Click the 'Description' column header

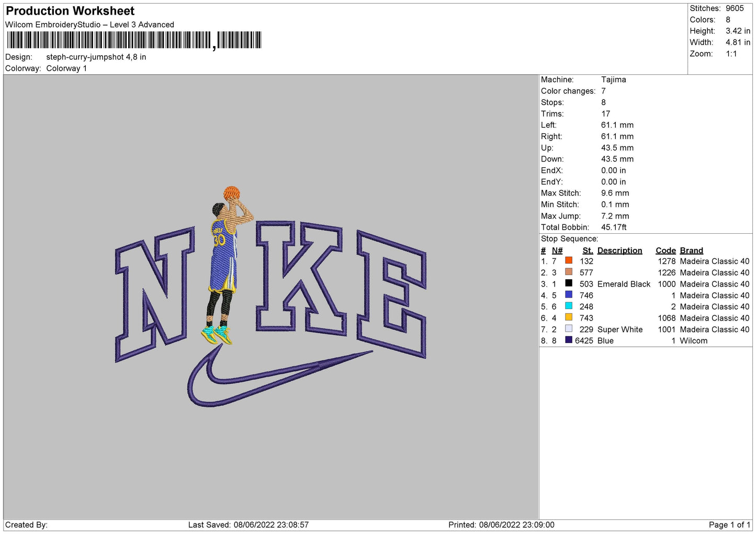[x=619, y=251]
